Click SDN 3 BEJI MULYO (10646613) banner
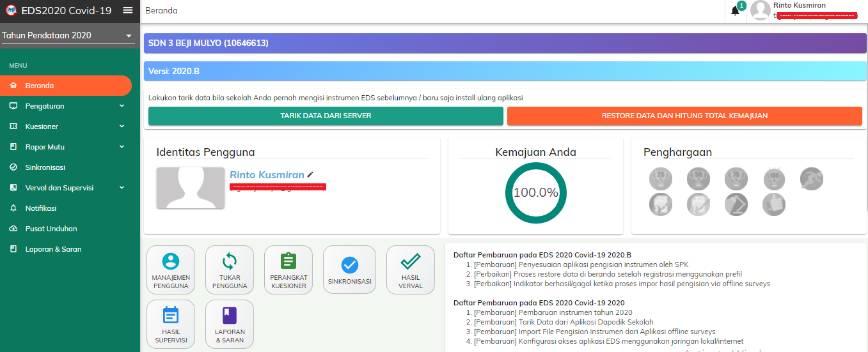The image size is (868, 352). 505,43
